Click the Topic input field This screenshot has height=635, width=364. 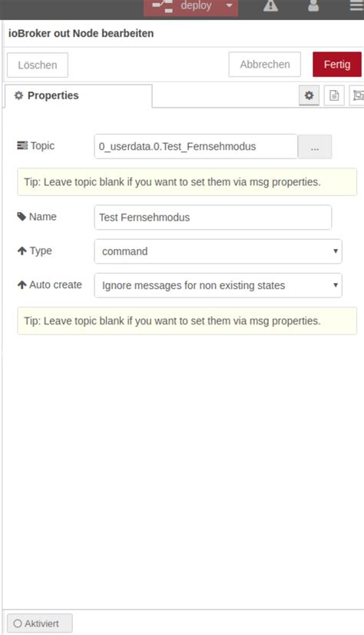click(x=196, y=147)
